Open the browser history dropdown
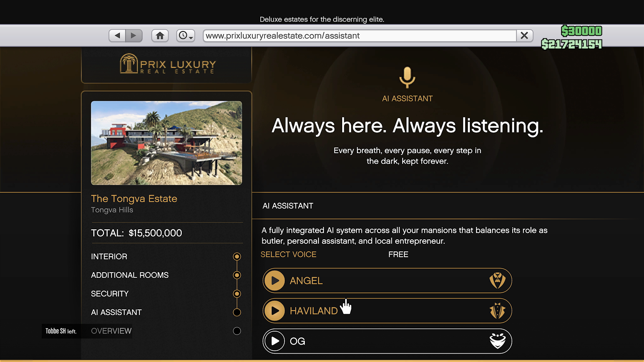The width and height of the screenshot is (644, 362). (186, 36)
